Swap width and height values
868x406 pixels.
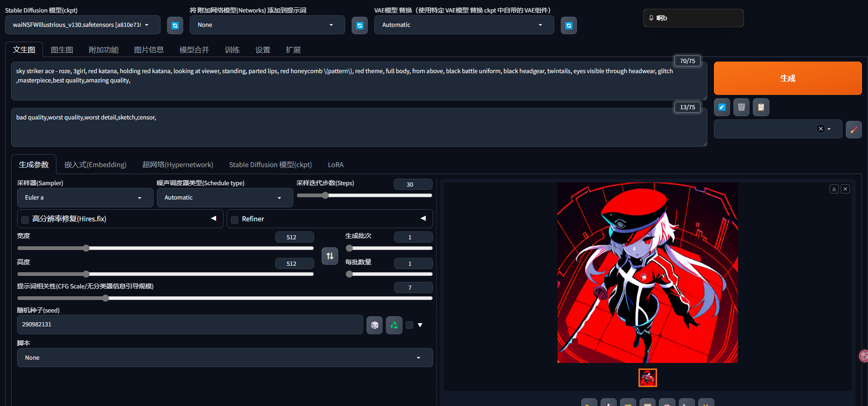329,256
